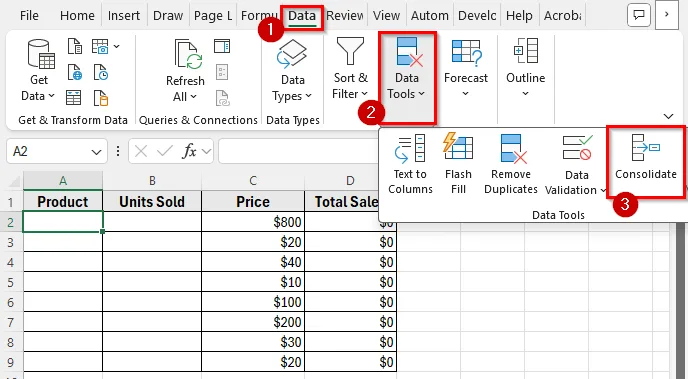Image resolution: width=688 pixels, height=379 pixels.
Task: Click the $10 price cell
Action: (253, 282)
